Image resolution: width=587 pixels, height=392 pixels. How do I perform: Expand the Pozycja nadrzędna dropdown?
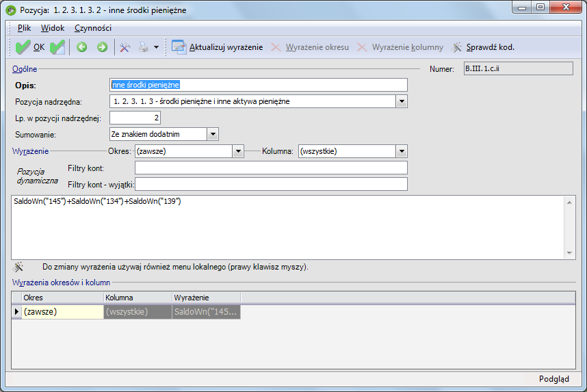tap(402, 101)
